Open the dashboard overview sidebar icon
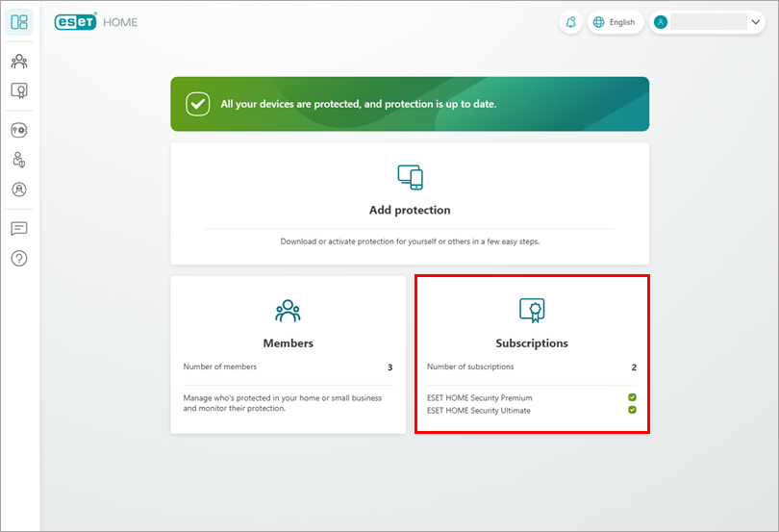This screenshot has height=532, width=779. tap(19, 22)
